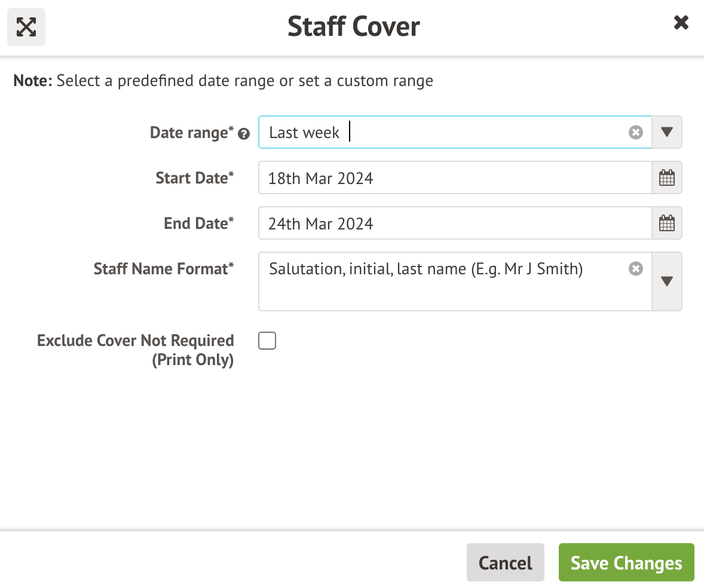
Task: Open the Date range dropdown arrow
Action: (667, 132)
